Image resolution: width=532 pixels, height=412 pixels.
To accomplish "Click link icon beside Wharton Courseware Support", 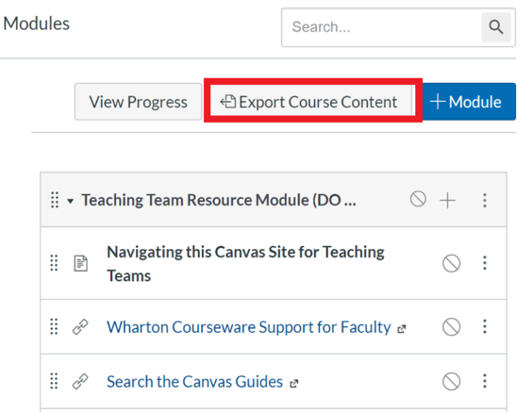I will pyautogui.click(x=80, y=327).
